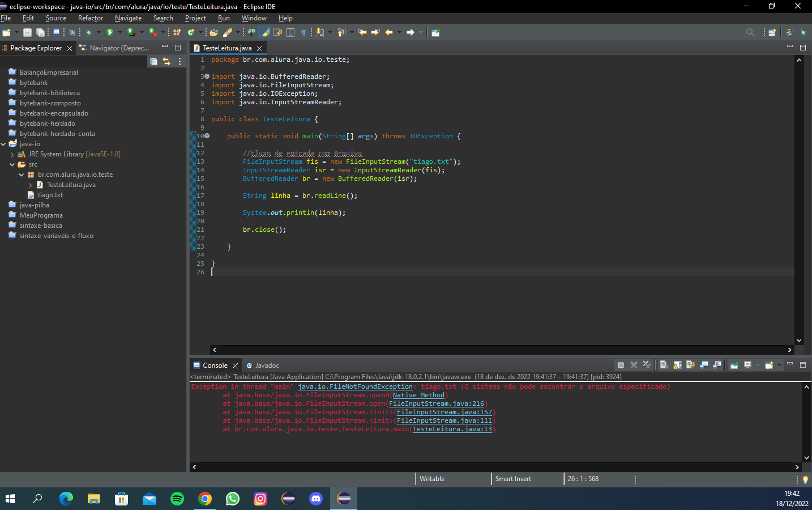The height and width of the screenshot is (510, 812).
Task: Collapse All in Package Explorer
Action: point(153,61)
